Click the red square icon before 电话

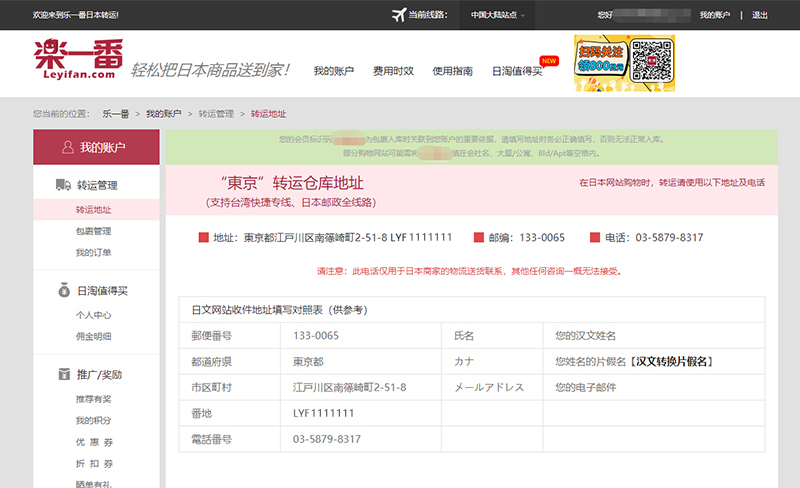pos(594,238)
